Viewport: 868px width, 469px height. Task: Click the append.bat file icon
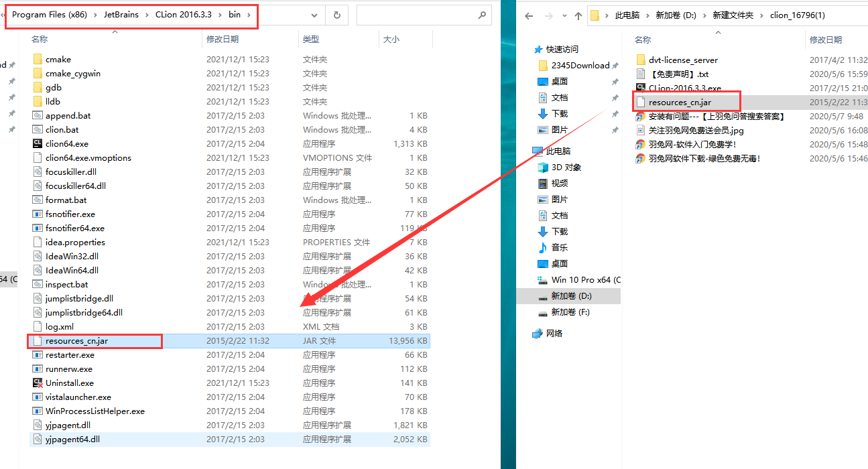click(x=38, y=116)
